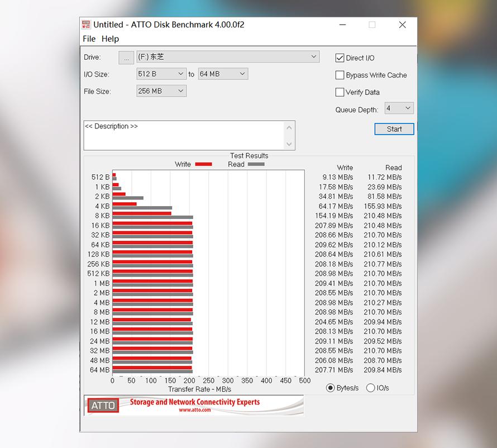
Task: Switch results to IO/s
Action: click(x=370, y=388)
